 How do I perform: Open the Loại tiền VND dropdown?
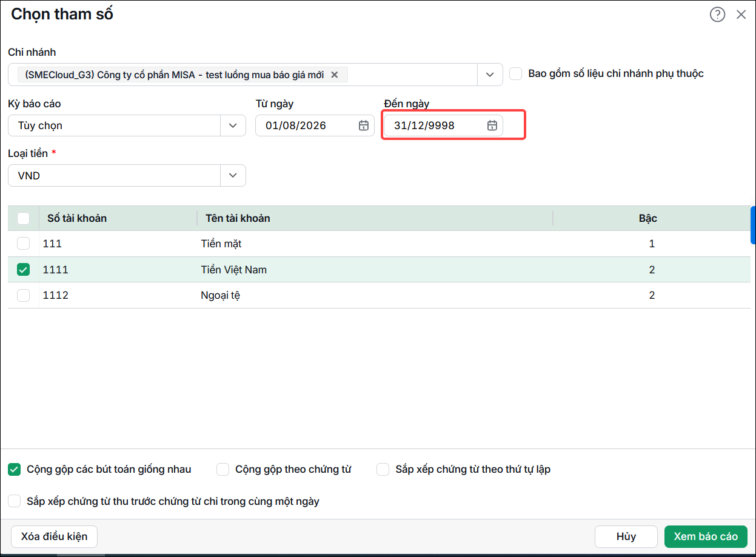[x=233, y=175]
